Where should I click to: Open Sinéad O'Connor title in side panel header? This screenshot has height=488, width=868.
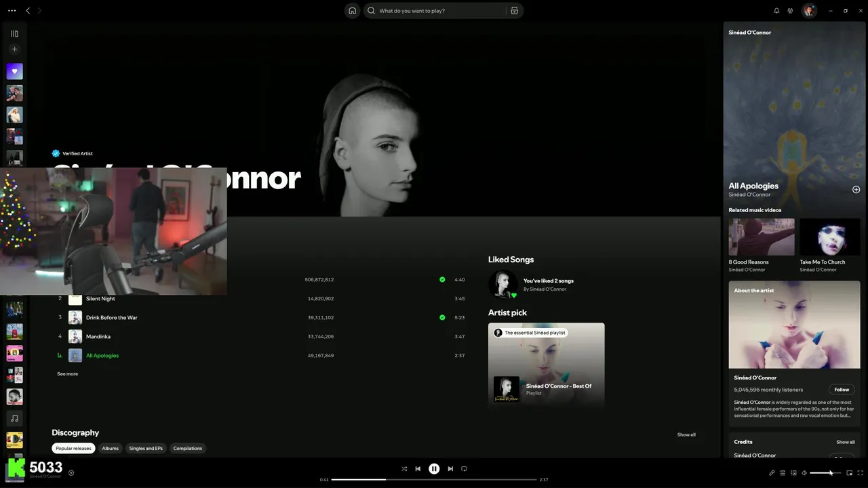[x=750, y=33]
